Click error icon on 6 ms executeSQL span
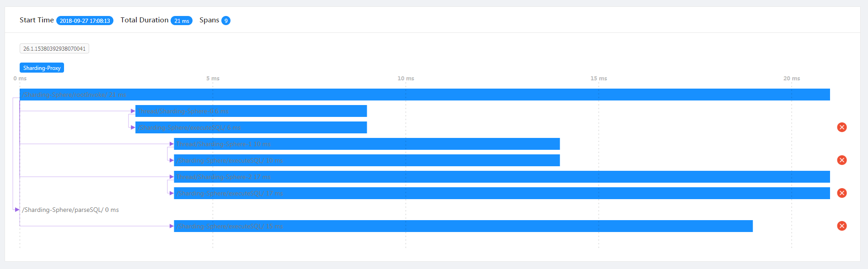868x269 pixels. pyautogui.click(x=841, y=127)
